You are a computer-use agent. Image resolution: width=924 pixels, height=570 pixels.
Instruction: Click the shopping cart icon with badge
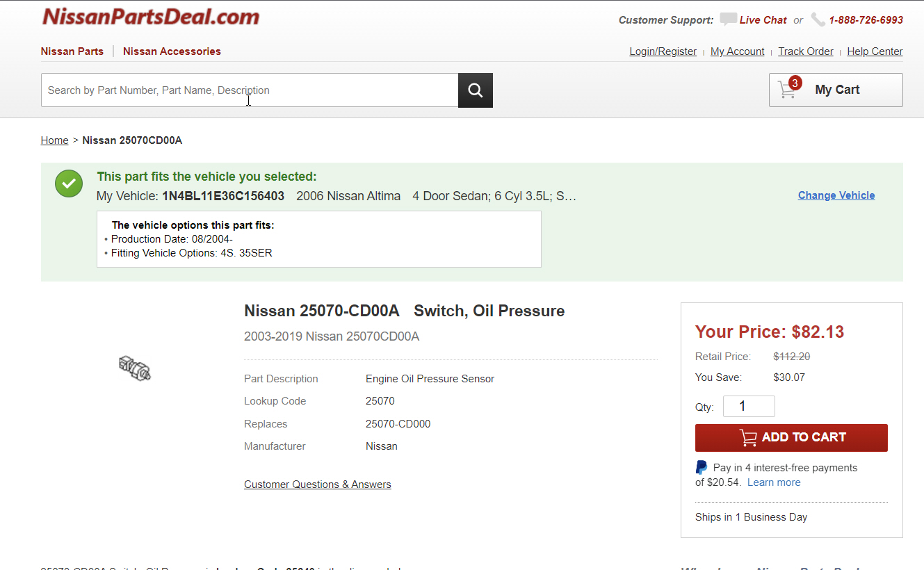(788, 89)
